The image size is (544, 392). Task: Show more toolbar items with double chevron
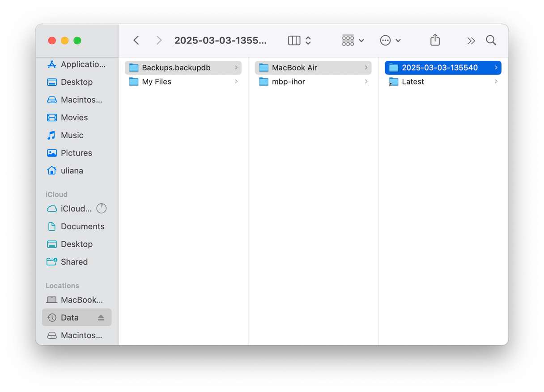(x=471, y=41)
